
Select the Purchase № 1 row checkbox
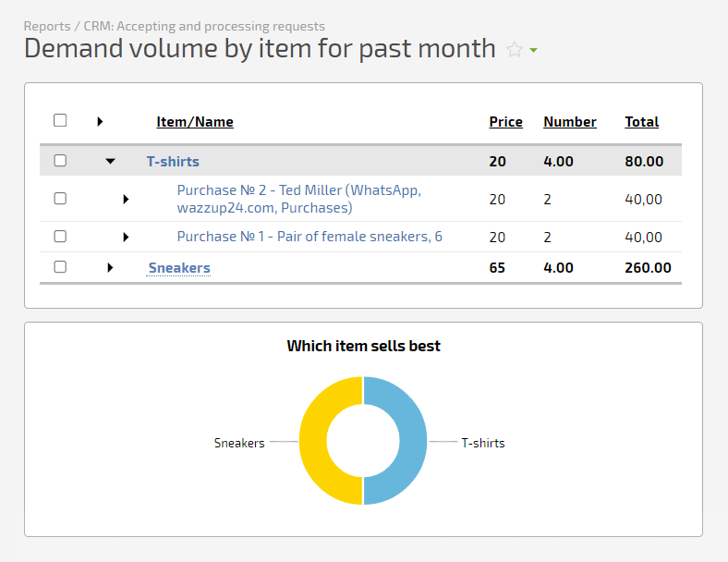pyautogui.click(x=60, y=236)
